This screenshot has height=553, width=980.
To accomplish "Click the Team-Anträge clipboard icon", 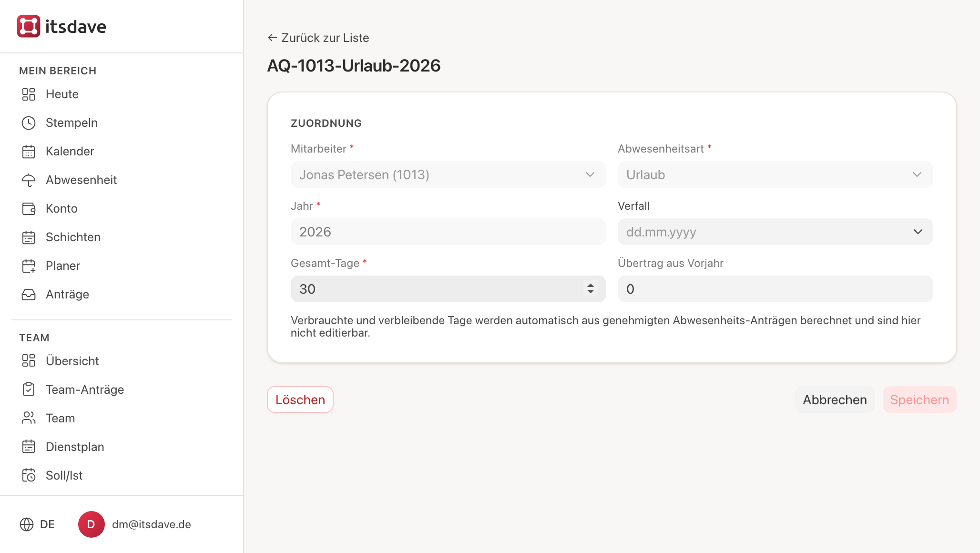I will coord(29,389).
